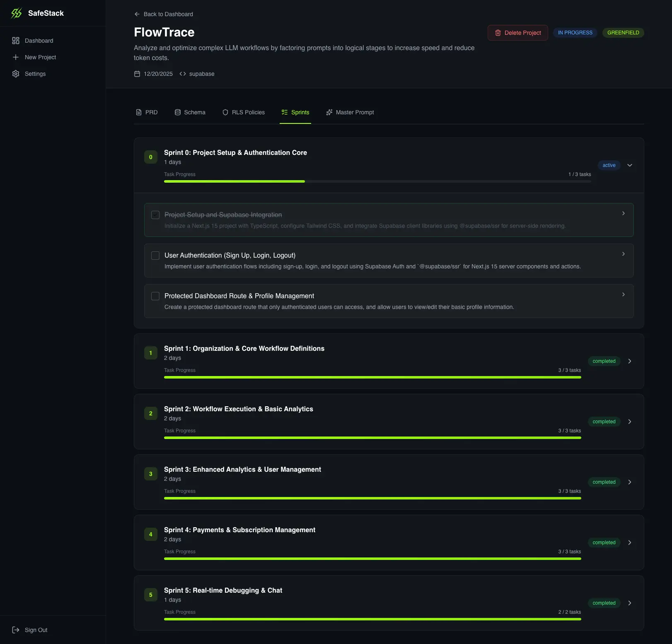Click the 'supabase' stack label
672x644 pixels.
coord(202,74)
